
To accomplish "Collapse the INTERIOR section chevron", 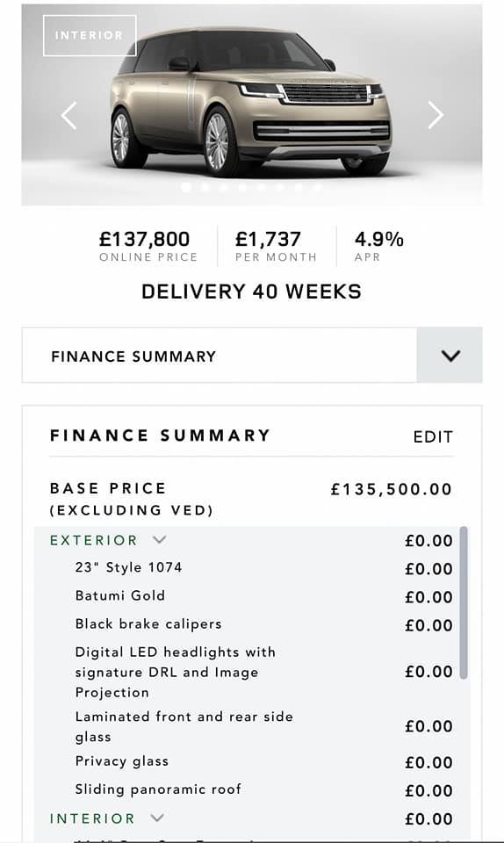I will tap(157, 818).
